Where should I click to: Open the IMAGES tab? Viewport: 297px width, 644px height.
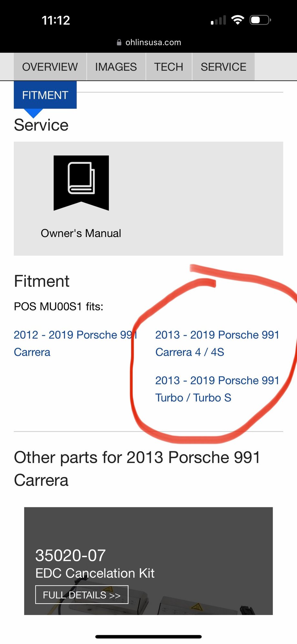click(116, 67)
